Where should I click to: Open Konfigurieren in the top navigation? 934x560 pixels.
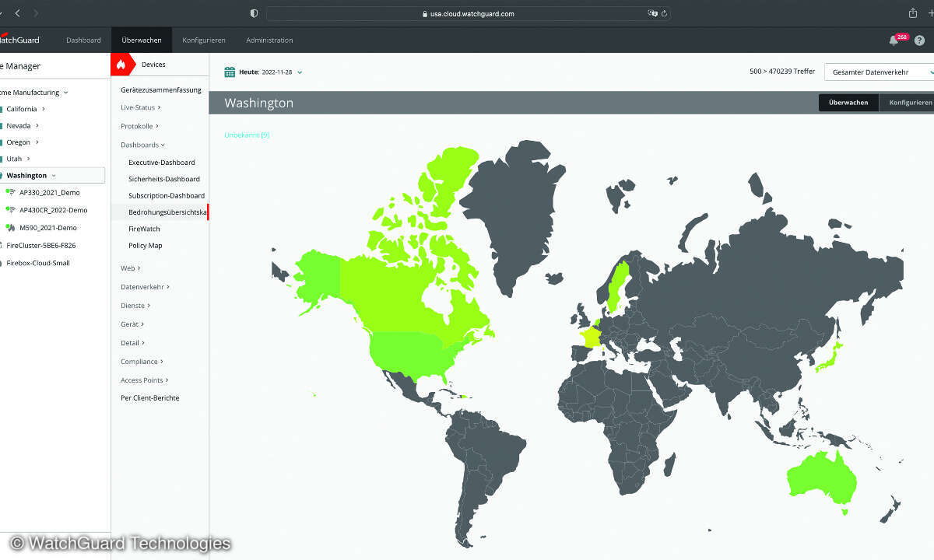(204, 40)
